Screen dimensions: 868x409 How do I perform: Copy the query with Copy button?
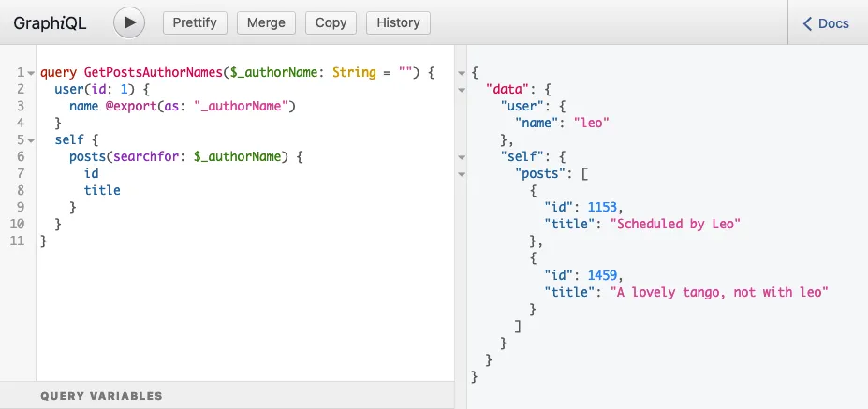point(331,22)
